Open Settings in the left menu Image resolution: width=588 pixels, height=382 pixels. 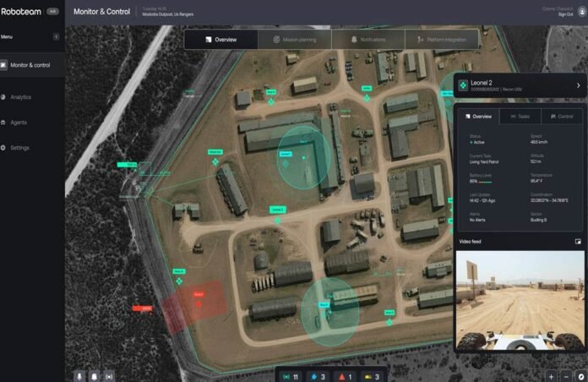click(x=19, y=148)
